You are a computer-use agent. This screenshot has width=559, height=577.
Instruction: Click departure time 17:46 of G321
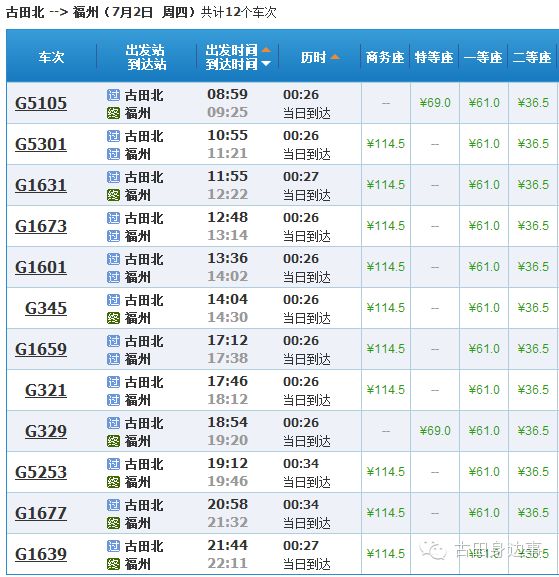click(227, 381)
